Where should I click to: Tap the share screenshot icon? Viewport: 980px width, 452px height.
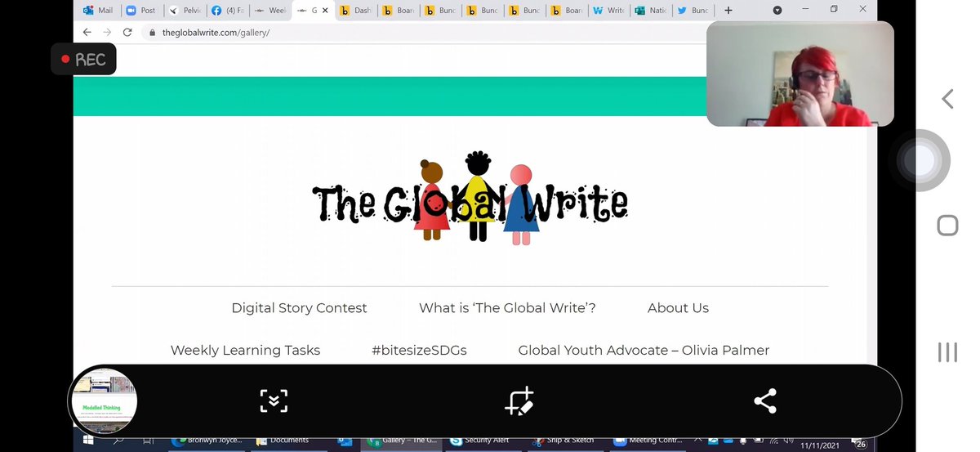tap(764, 401)
